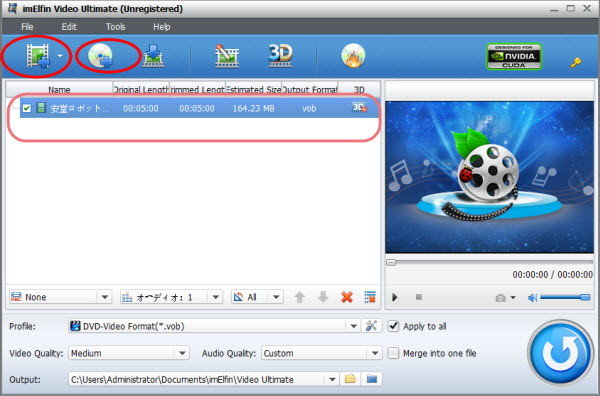This screenshot has width=600, height=396.
Task: Click the Download video toolbar icon
Action: (153, 56)
